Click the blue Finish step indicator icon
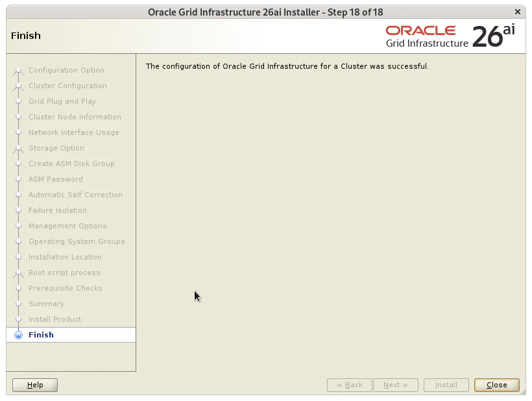The image size is (532, 401). point(19,335)
